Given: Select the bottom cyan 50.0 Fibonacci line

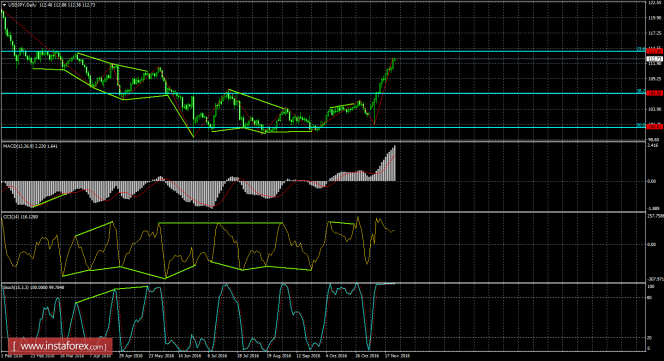Looking at the screenshot, I should click(x=323, y=127).
